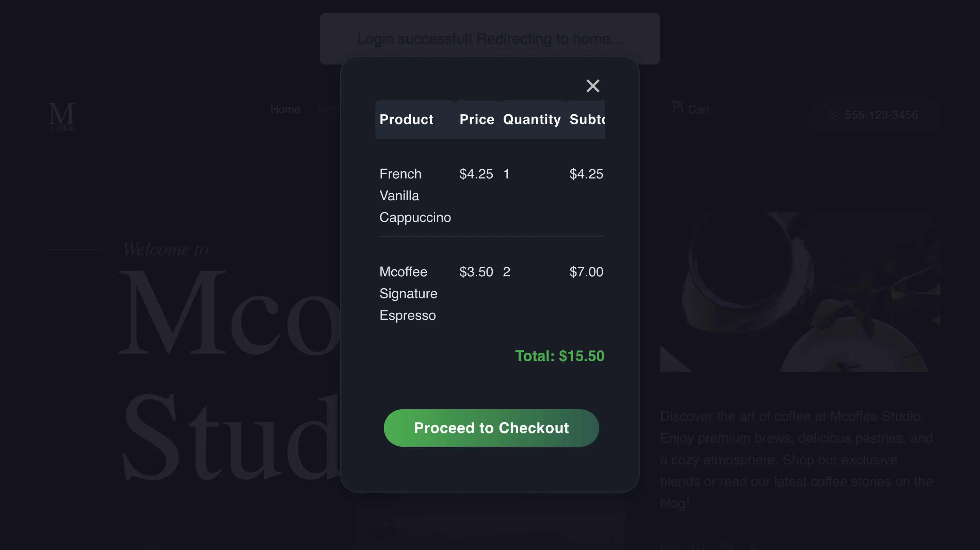Viewport: 980px width, 550px height.
Task: Select the French Vanilla Cappuccino product name
Action: tap(415, 195)
